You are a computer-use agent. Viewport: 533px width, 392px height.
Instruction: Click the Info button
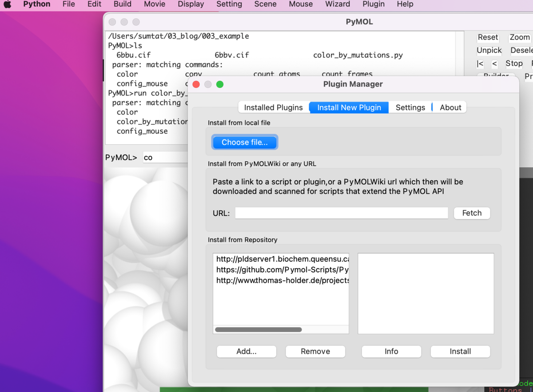tap(391, 351)
